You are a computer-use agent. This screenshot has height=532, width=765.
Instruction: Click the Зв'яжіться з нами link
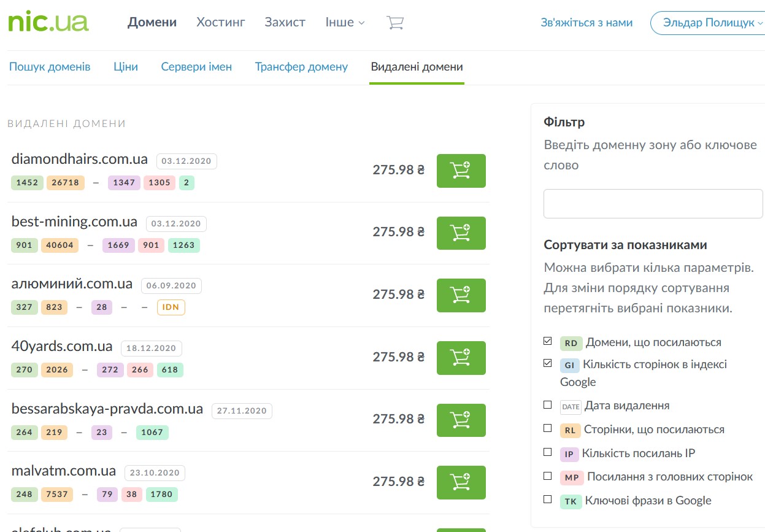tap(586, 23)
